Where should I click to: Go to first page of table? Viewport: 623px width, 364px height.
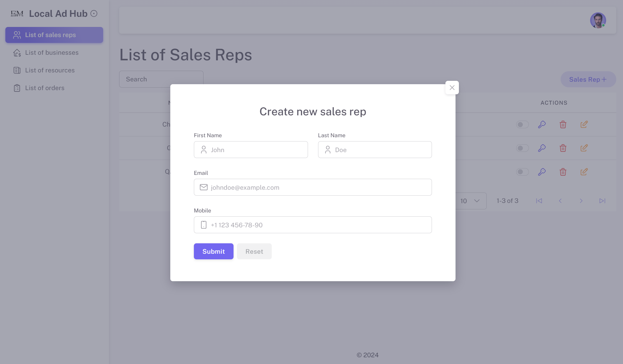click(539, 201)
